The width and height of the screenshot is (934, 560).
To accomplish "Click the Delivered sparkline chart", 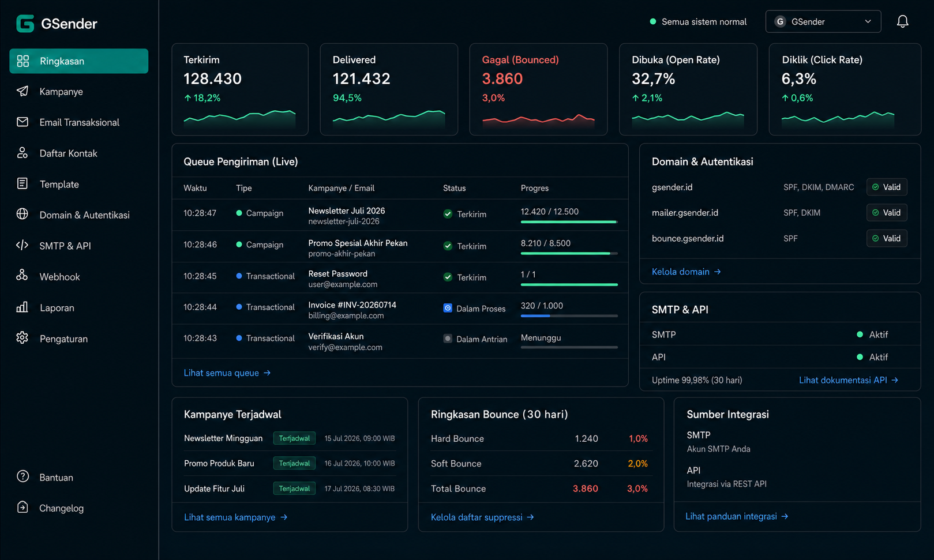I will click(x=389, y=118).
